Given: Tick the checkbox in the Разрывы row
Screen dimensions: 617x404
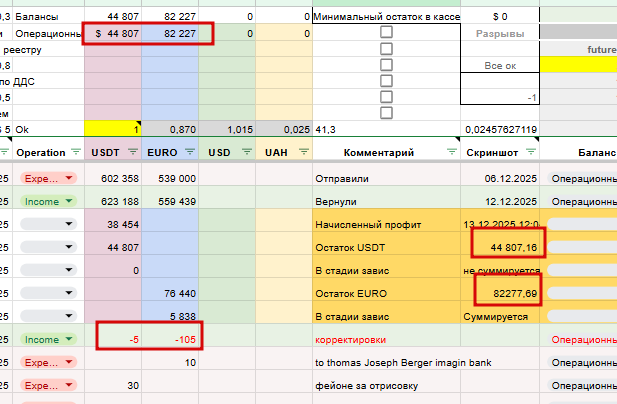Looking at the screenshot, I should pos(386,32).
